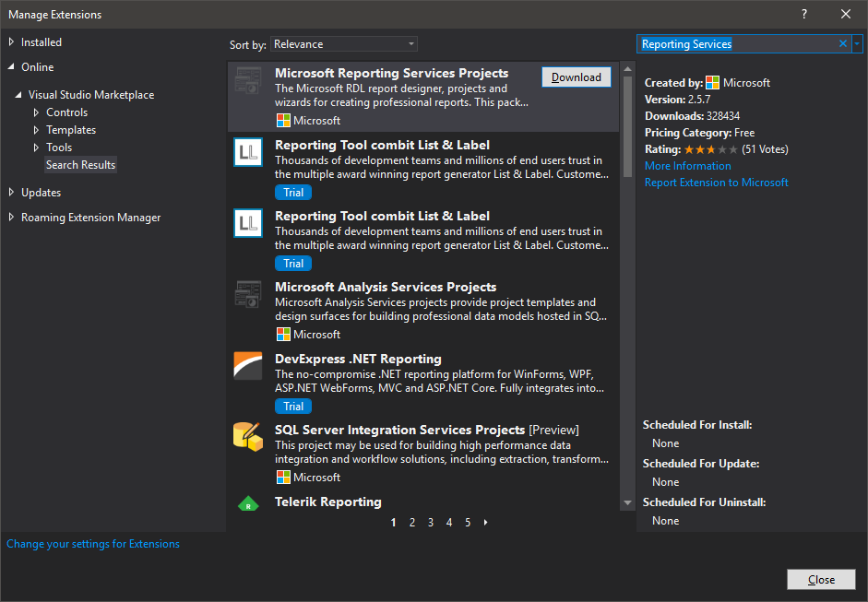Expand the Installed category
Screen dimensions: 868x602
point(11,42)
